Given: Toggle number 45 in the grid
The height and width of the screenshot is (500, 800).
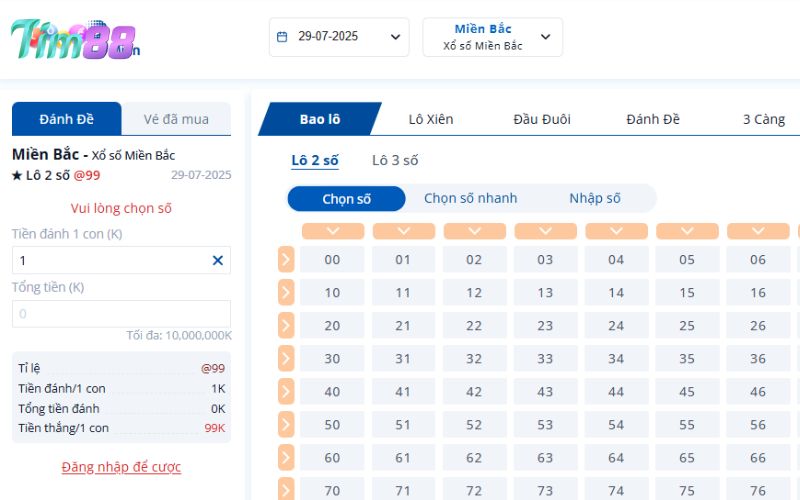Looking at the screenshot, I should tap(687, 392).
